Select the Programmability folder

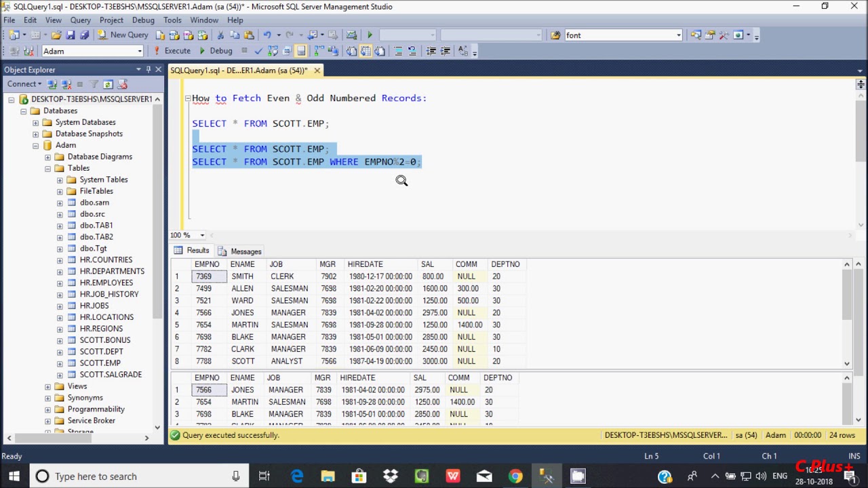tap(96, 409)
